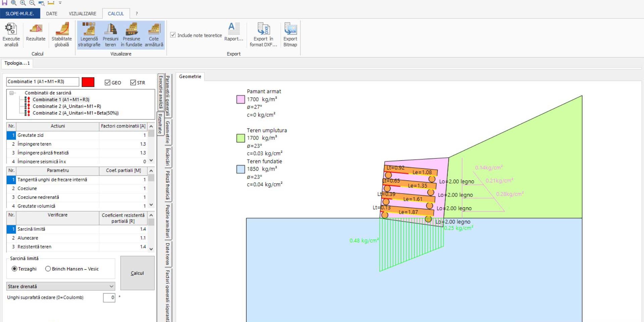Click the Executie analiză gear icon
644x322 pixels.
[11, 29]
